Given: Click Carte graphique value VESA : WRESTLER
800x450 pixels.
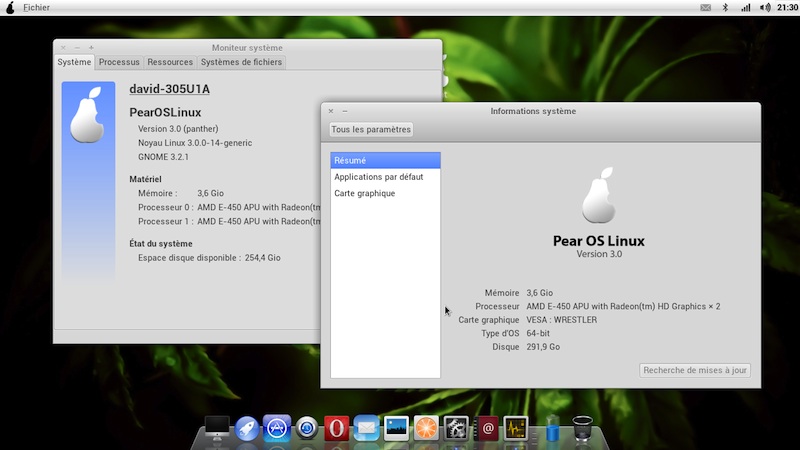Looking at the screenshot, I should coord(561,320).
